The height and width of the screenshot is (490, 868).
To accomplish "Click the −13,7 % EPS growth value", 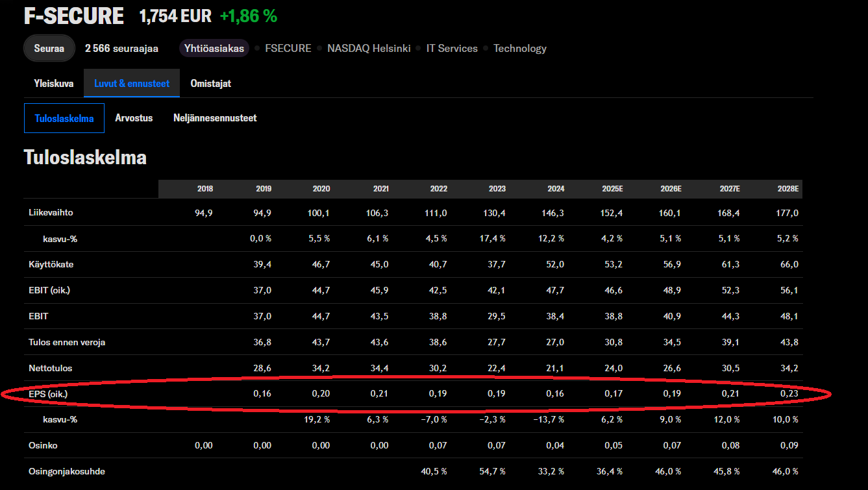I will tap(549, 420).
